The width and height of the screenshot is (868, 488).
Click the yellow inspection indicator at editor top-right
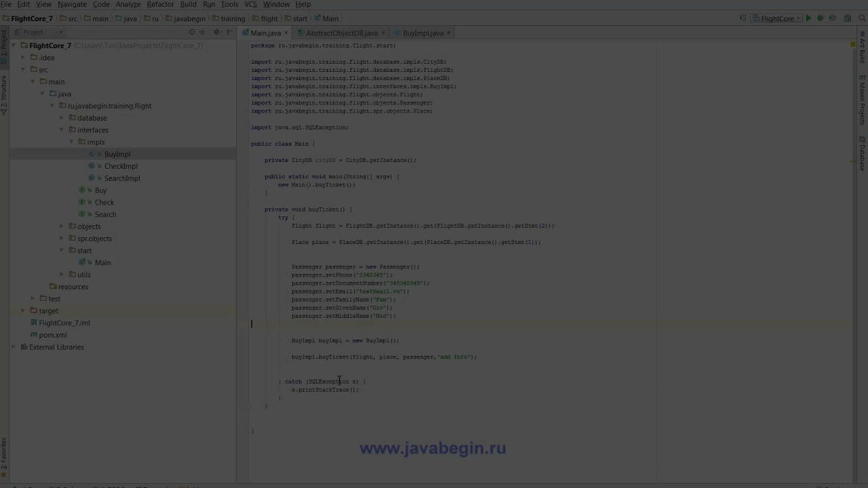click(853, 45)
